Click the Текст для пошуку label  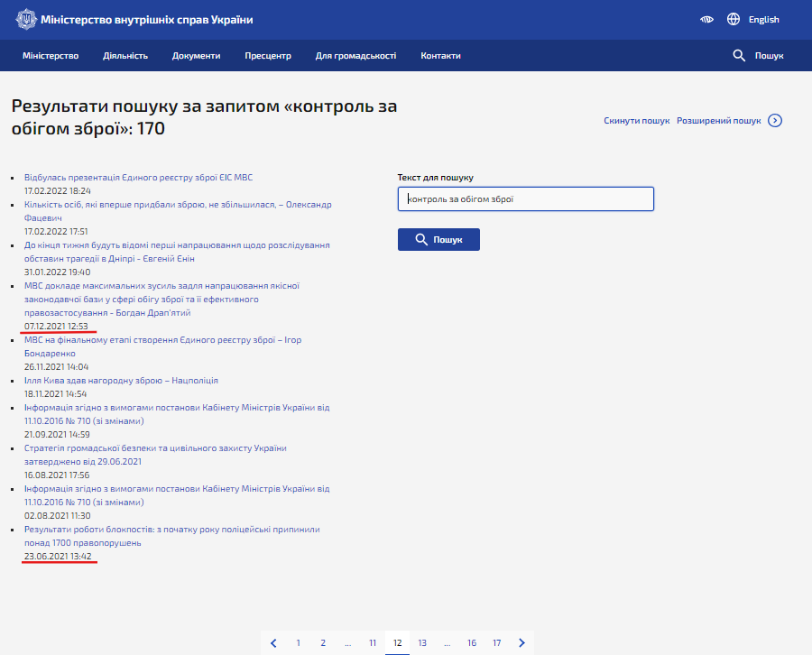tap(436, 177)
